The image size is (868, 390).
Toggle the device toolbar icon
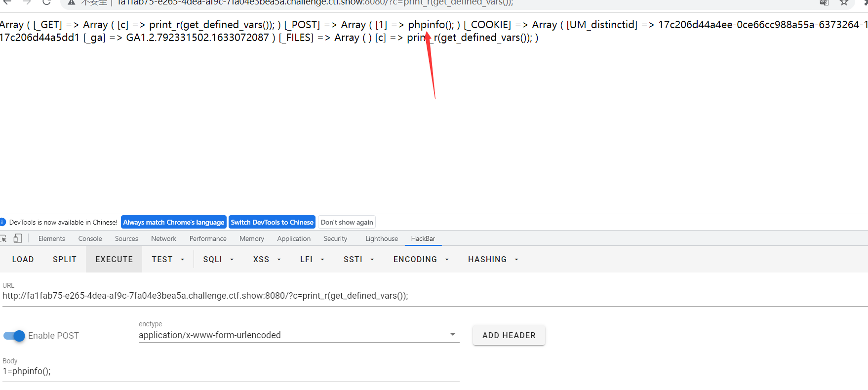18,238
